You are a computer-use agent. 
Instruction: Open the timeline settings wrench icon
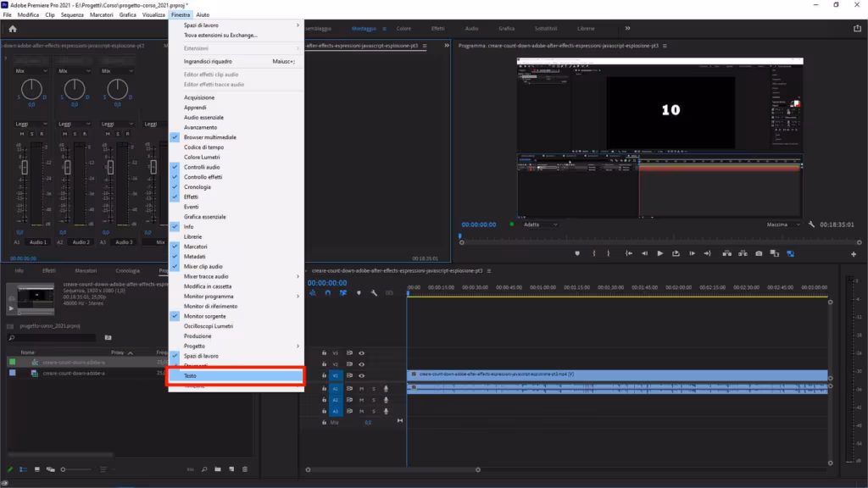point(375,293)
